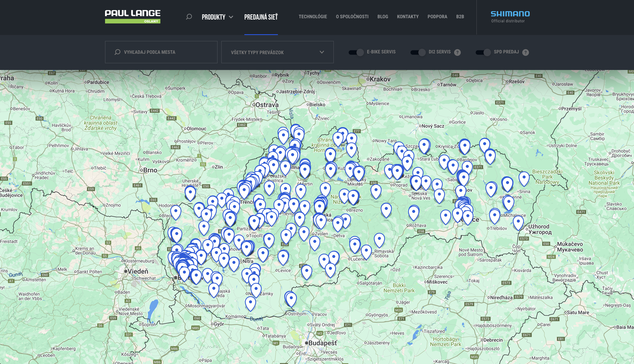Visit the B2B link

460,17
